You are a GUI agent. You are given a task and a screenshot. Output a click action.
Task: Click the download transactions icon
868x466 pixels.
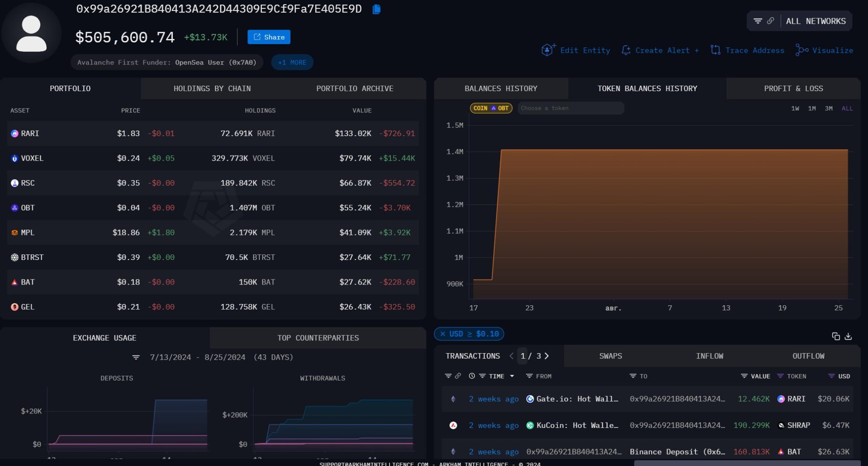pyautogui.click(x=848, y=336)
